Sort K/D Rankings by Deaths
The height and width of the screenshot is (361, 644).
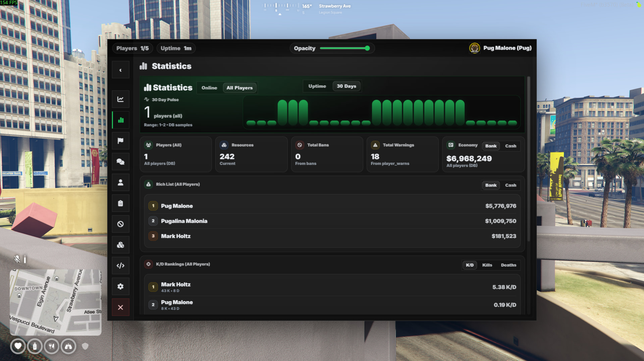point(508,265)
